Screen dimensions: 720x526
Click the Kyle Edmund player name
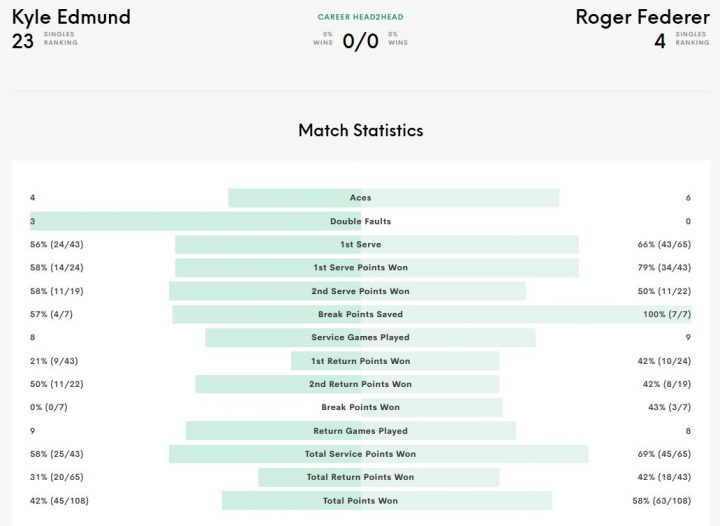71,17
